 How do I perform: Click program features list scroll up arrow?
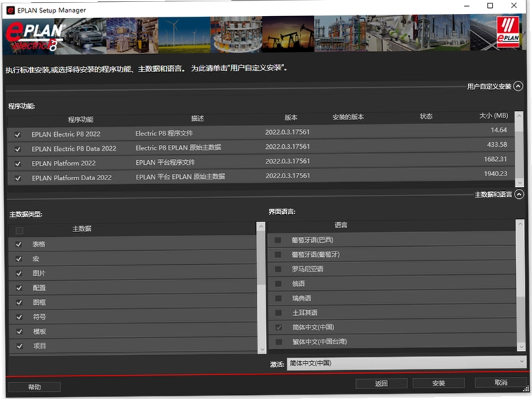point(519,116)
